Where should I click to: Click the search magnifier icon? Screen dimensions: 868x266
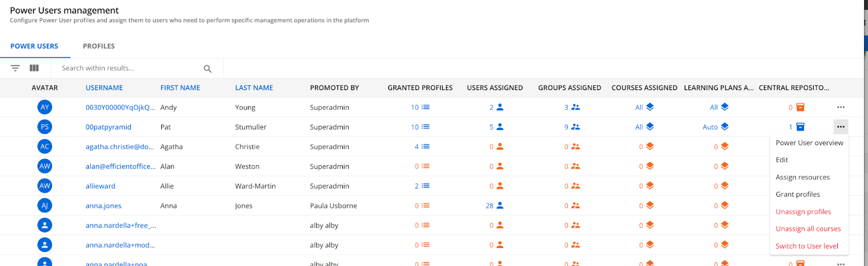[207, 69]
